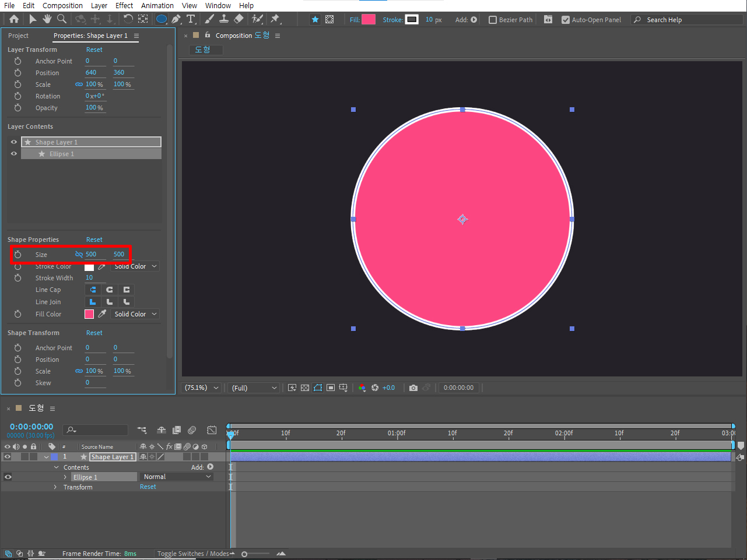Click the Composition Mini-Flowchart icon

142,430
